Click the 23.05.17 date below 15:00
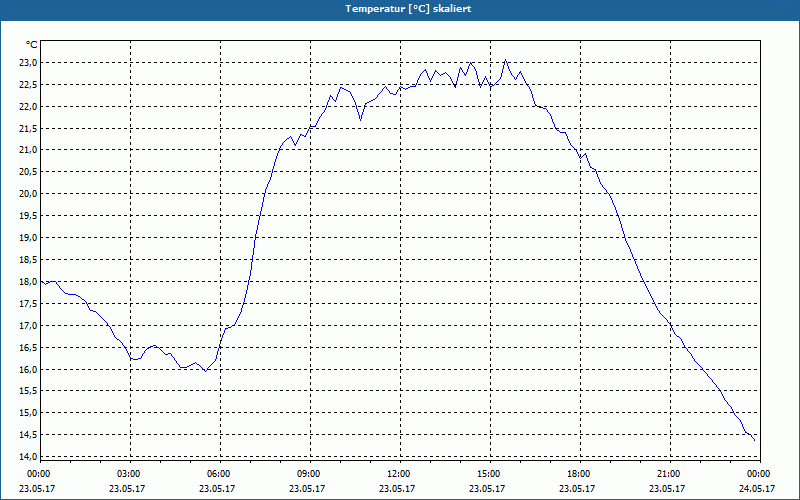The height and width of the screenshot is (500, 800). [487, 488]
